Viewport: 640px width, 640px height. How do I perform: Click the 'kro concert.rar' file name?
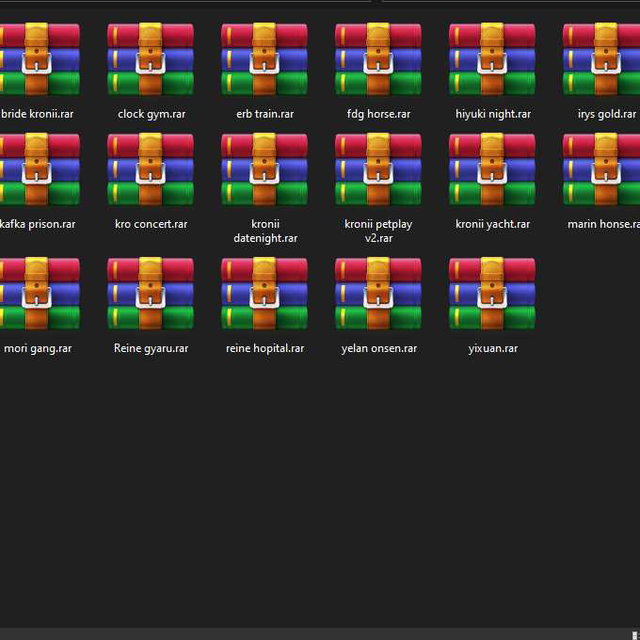(x=151, y=224)
